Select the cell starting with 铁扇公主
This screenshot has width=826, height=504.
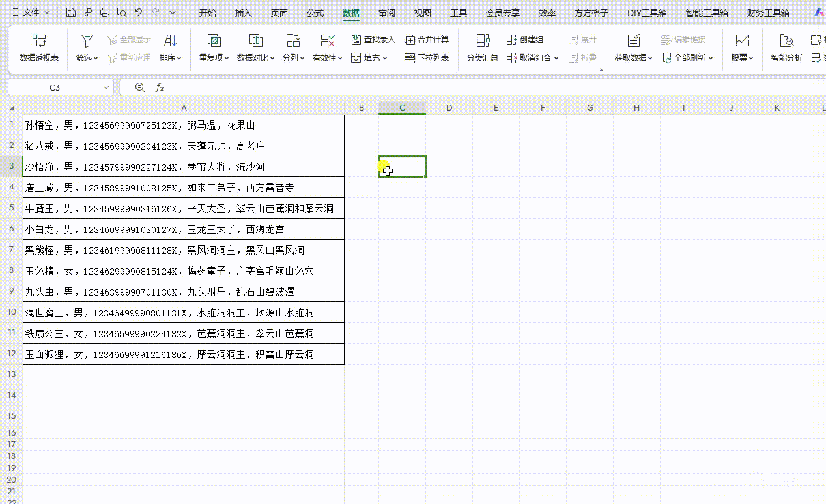[x=184, y=333]
